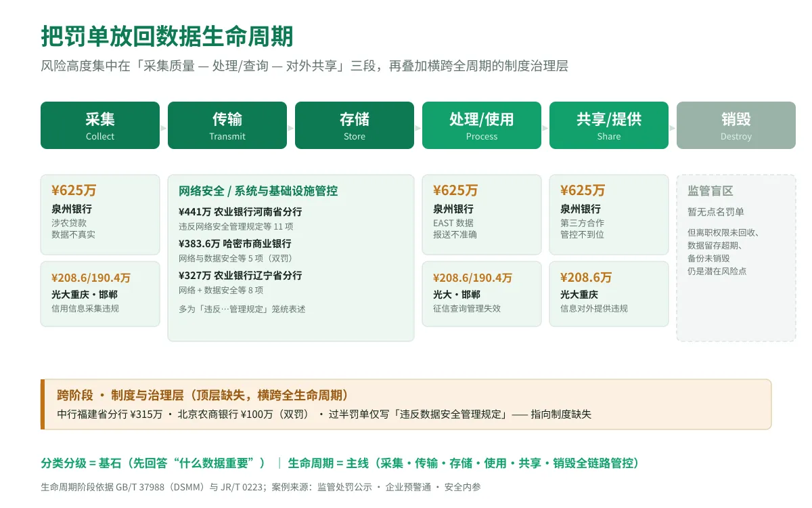The height and width of the screenshot is (508, 812).
Task: Open the 泉州银行 涉农贷款数据不真实 card
Action: tap(100, 215)
